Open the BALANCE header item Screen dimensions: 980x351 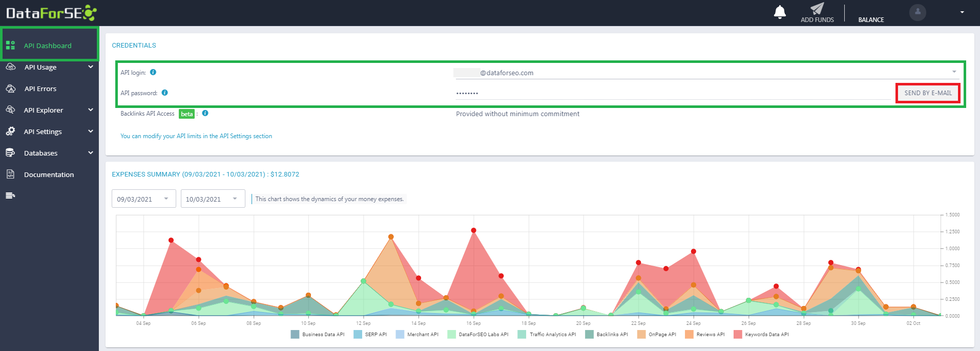coord(871,20)
